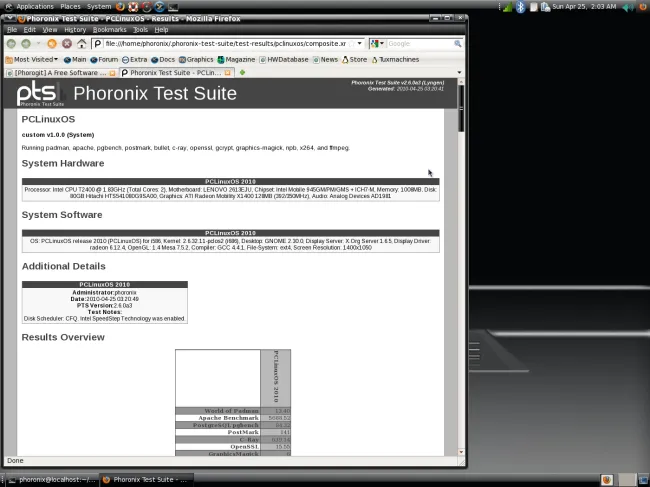Reload the page with the orange Reload button

click(x=52, y=44)
